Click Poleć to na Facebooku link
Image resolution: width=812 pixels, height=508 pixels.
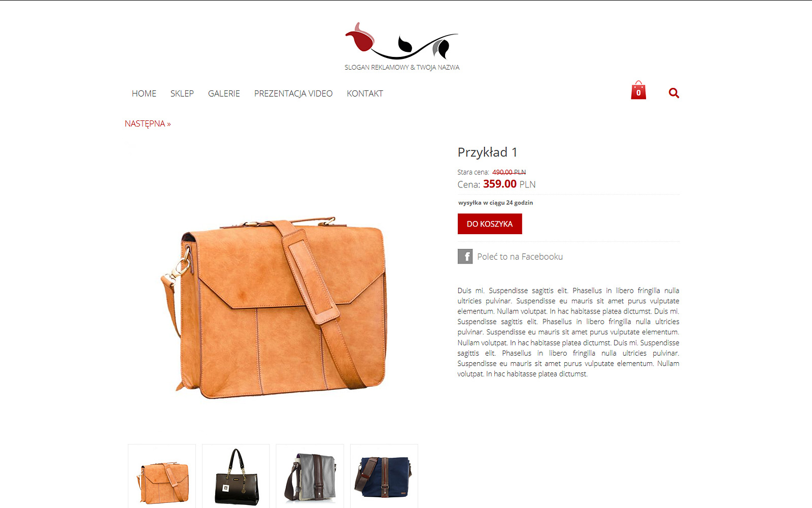(x=520, y=257)
